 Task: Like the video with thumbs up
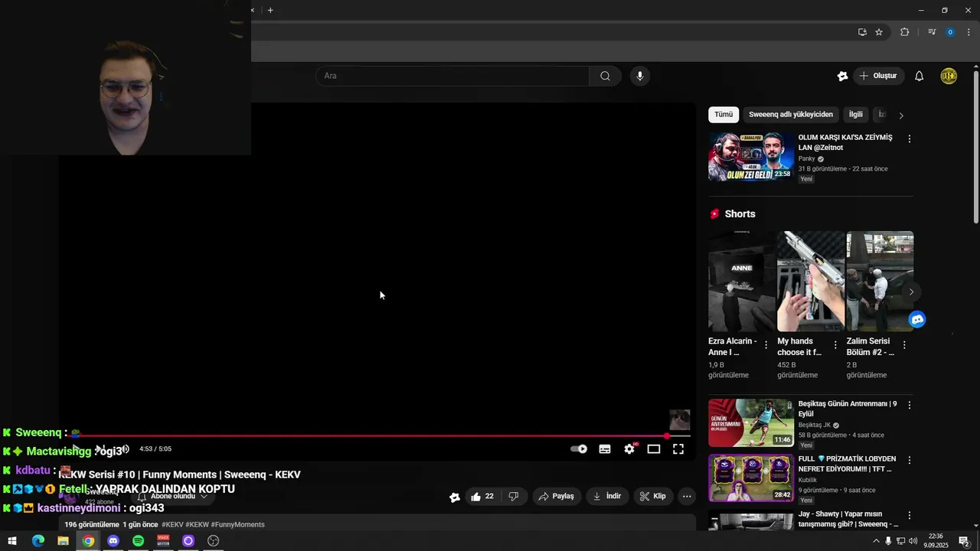tap(482, 497)
